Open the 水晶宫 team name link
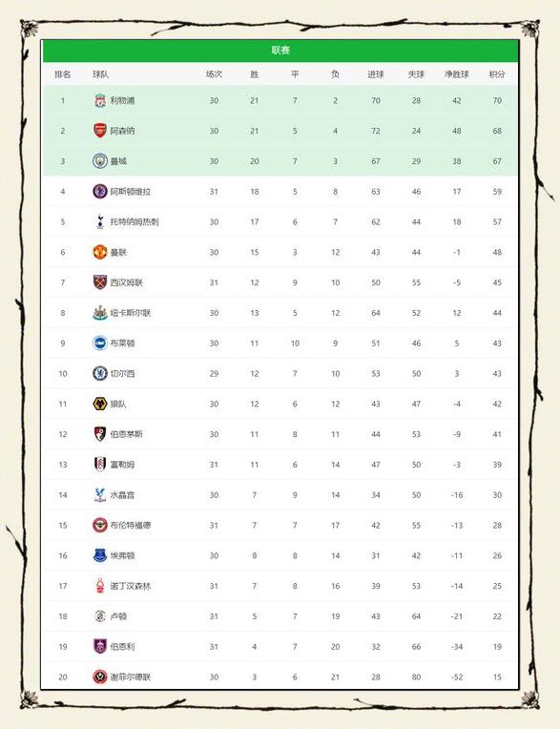This screenshot has height=729, width=560. (x=122, y=494)
